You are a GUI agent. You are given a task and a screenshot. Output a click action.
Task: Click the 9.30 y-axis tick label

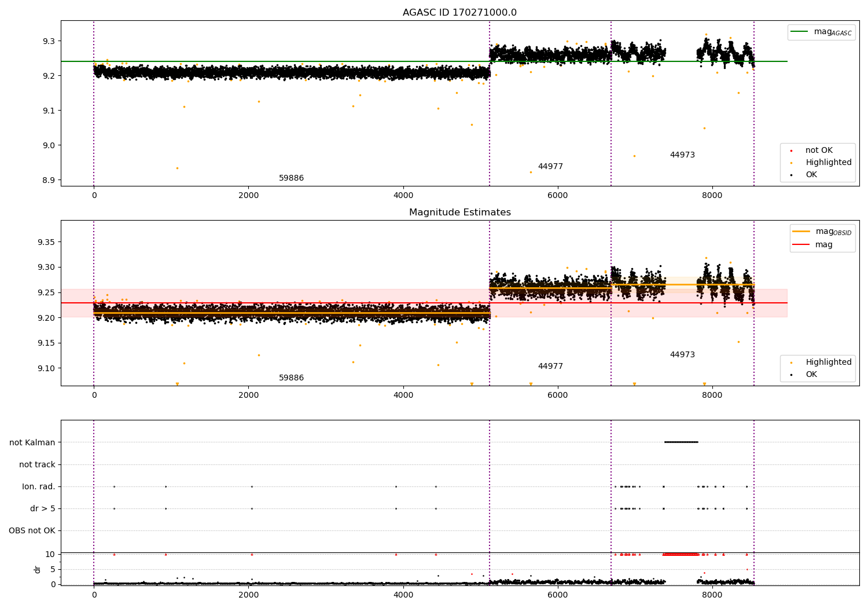pyautogui.click(x=46, y=268)
